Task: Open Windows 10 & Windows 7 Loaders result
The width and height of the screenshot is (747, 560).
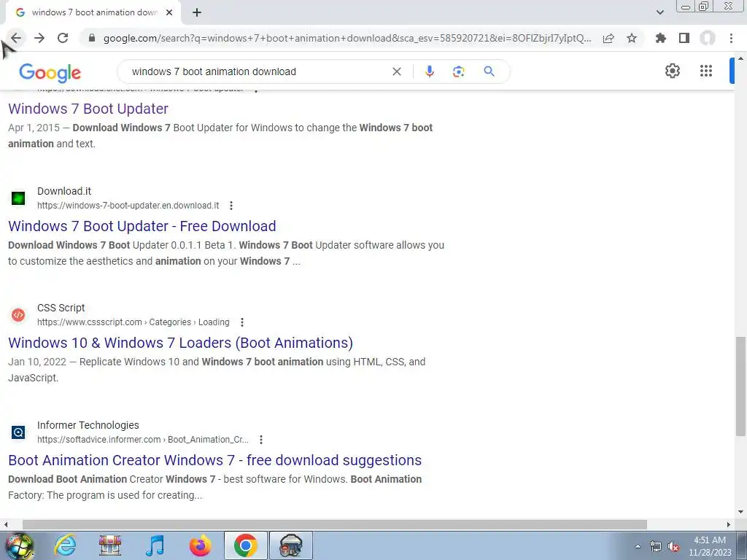Action: click(x=181, y=343)
